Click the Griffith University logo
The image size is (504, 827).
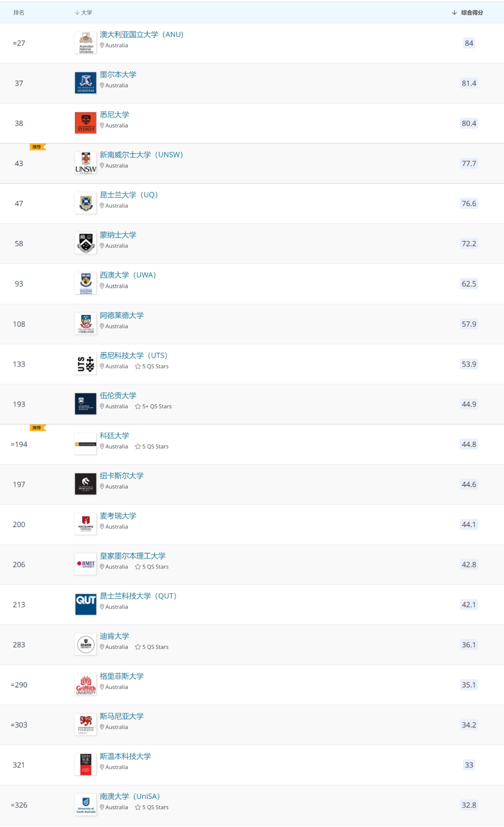85,685
